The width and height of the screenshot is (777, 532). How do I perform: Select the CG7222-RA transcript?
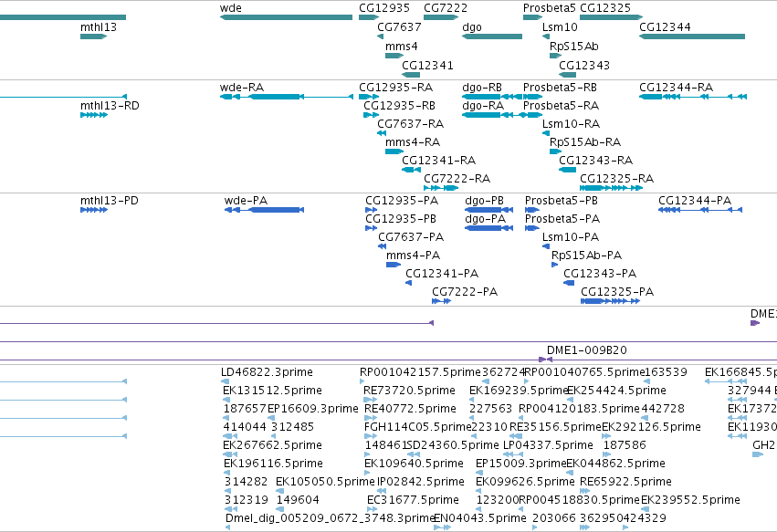(x=441, y=188)
